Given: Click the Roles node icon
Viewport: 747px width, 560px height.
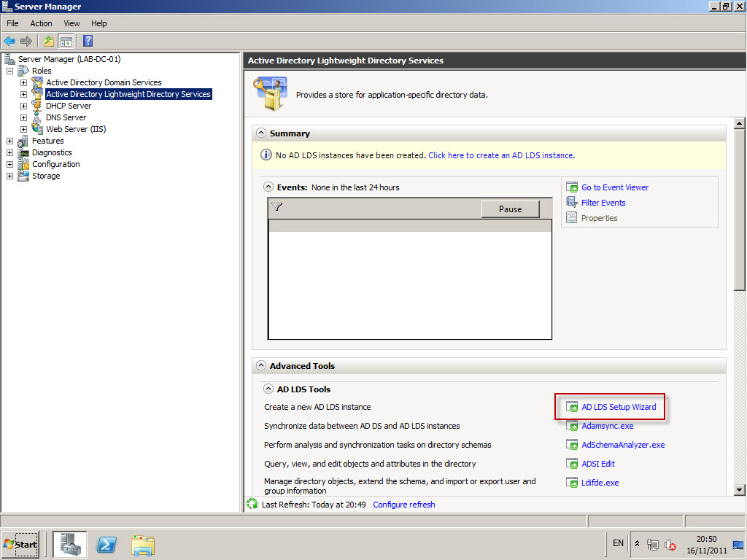Looking at the screenshot, I should click(x=23, y=71).
